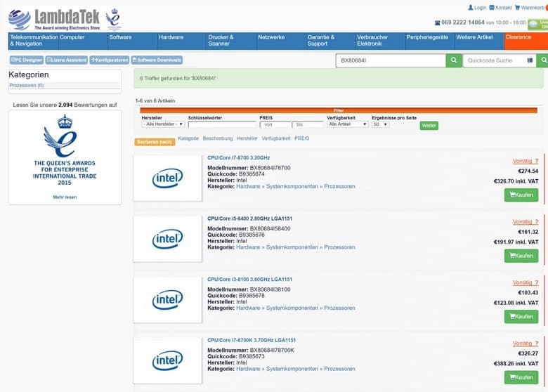The width and height of the screenshot is (548, 392).
Task: Open CPU/Core i3-8100 3.60GHz product title
Action: (x=249, y=280)
